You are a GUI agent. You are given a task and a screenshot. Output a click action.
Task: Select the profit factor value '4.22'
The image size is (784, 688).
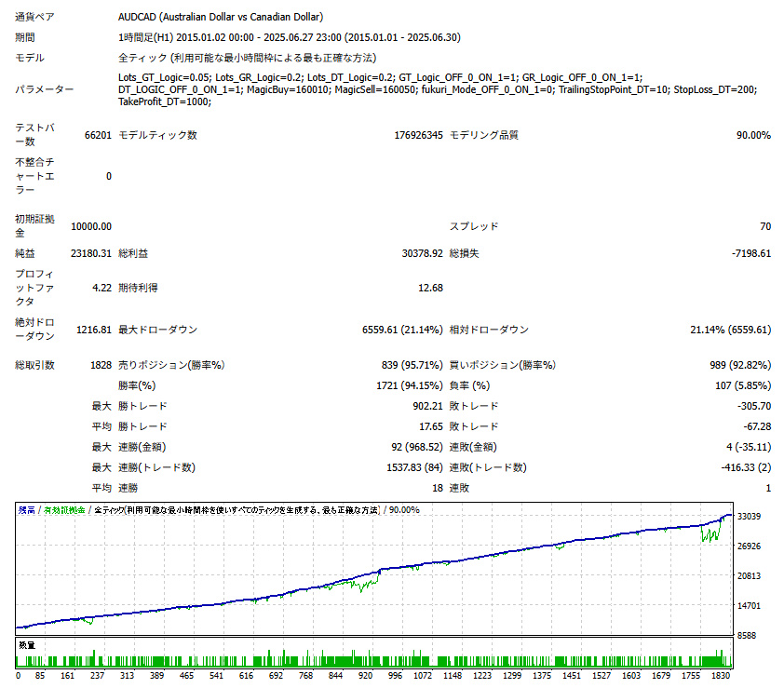pyautogui.click(x=102, y=288)
